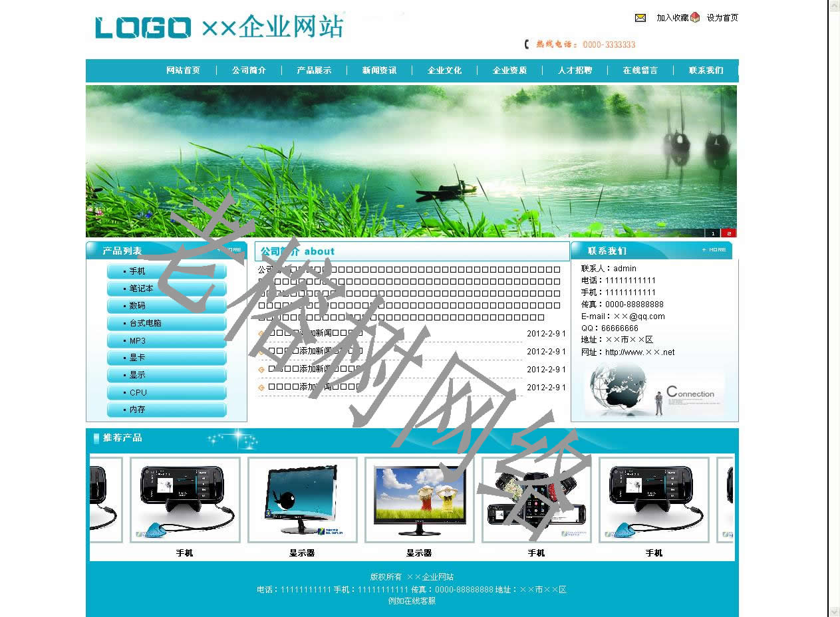
Task: Click the envelope mail icon
Action: [640, 18]
